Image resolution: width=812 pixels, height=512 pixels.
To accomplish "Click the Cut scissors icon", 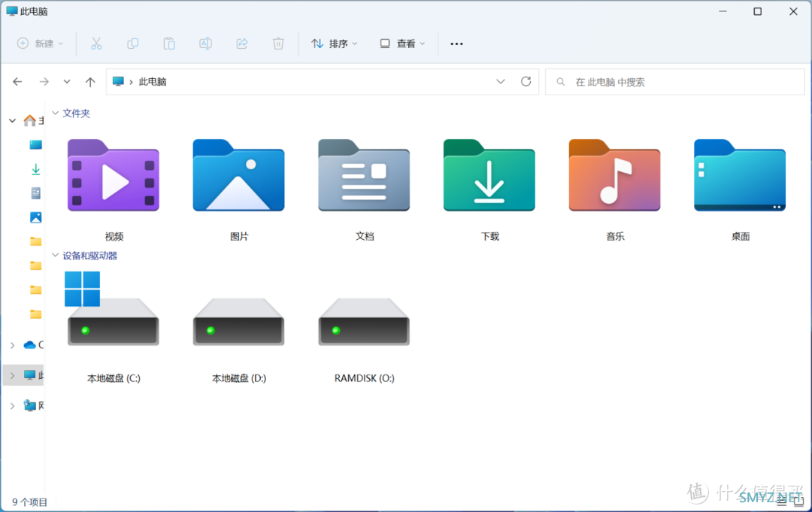I will click(96, 44).
